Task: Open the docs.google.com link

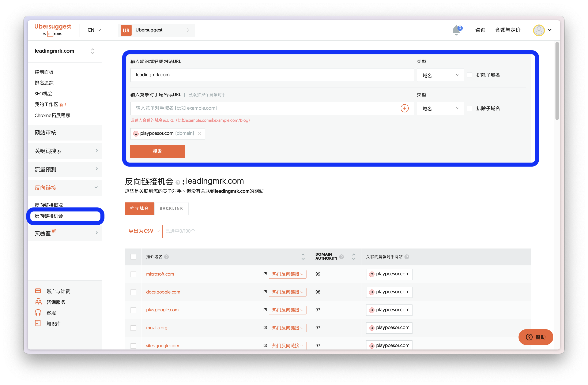Action: (163, 292)
